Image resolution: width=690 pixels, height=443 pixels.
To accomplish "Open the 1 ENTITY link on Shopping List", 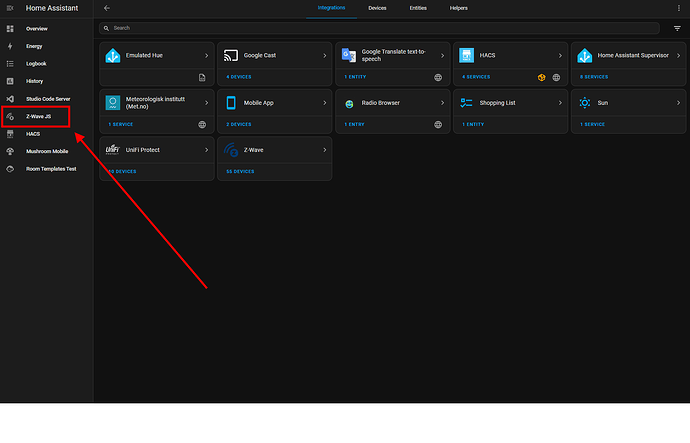I will point(473,124).
